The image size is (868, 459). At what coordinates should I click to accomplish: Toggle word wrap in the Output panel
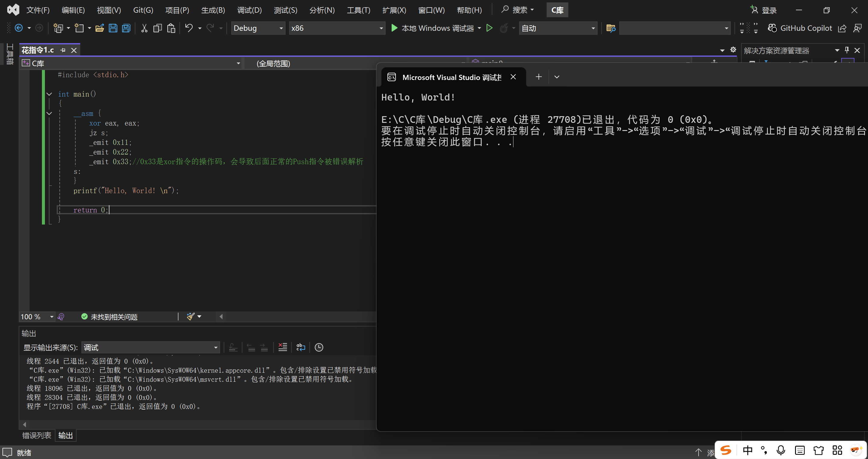pyautogui.click(x=301, y=347)
